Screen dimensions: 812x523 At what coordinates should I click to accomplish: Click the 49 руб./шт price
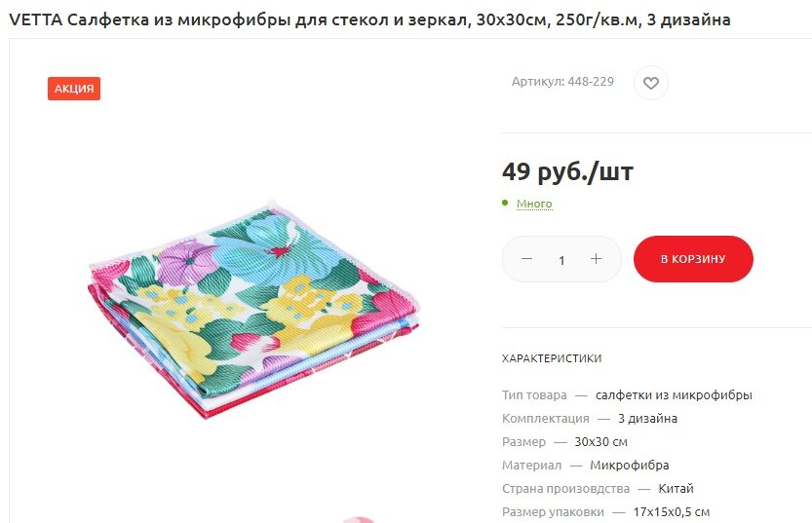[567, 171]
